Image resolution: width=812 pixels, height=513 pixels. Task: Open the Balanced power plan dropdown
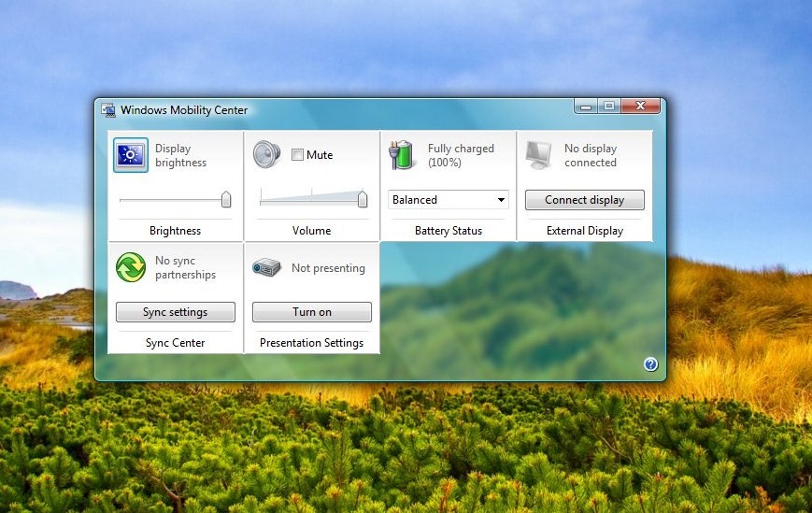pos(449,200)
